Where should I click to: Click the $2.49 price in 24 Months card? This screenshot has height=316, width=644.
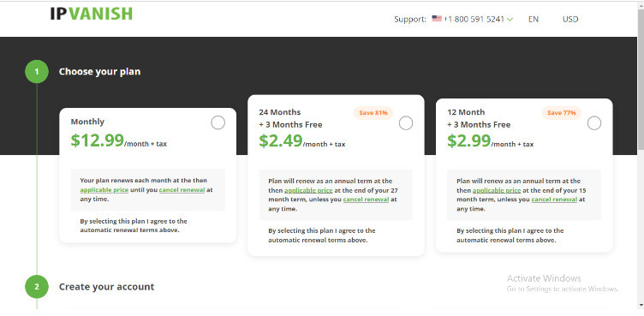click(281, 141)
